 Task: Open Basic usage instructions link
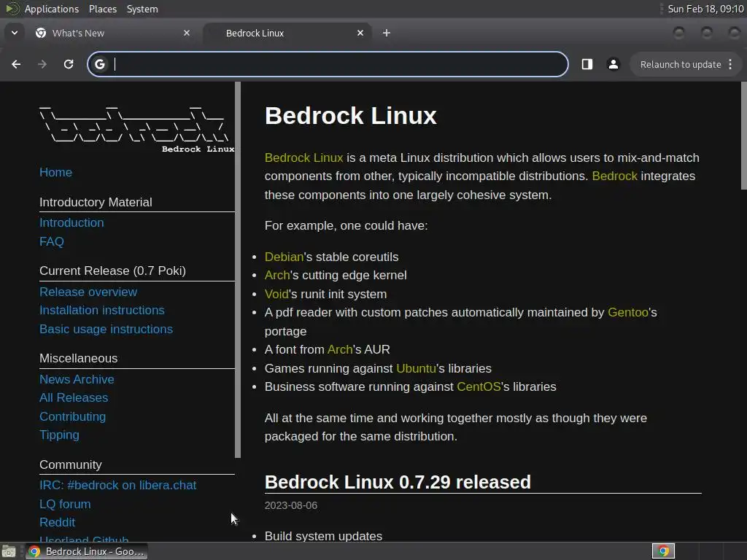106,329
